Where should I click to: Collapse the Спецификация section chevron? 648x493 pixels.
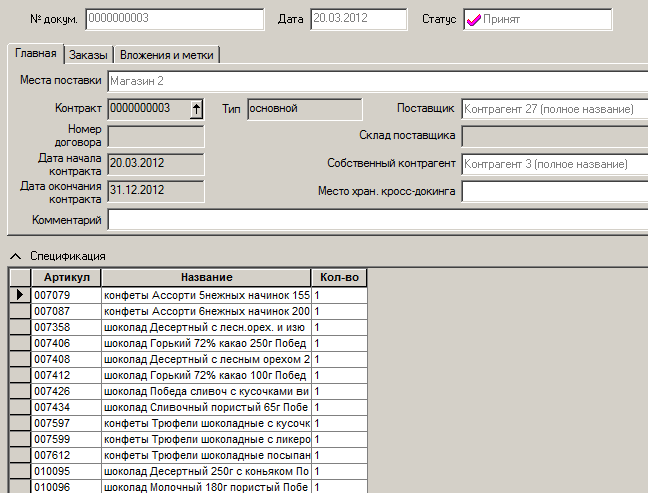(x=15, y=257)
